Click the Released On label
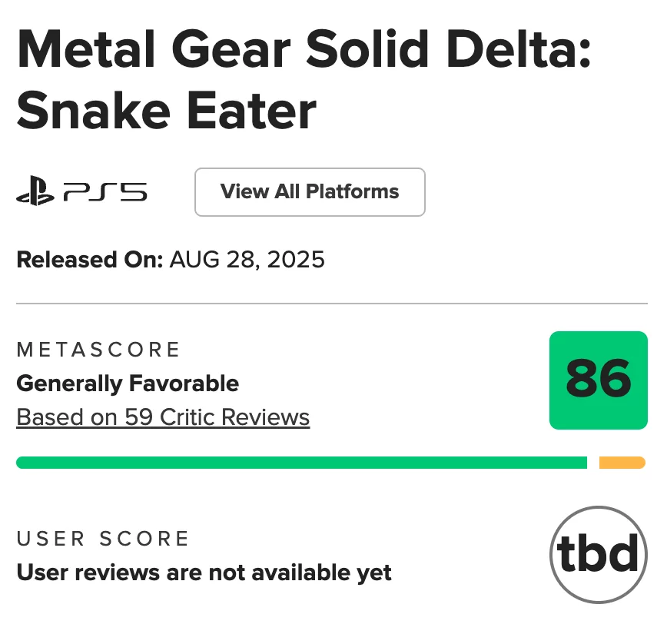Viewport: 667px width, 644px height. [90, 260]
